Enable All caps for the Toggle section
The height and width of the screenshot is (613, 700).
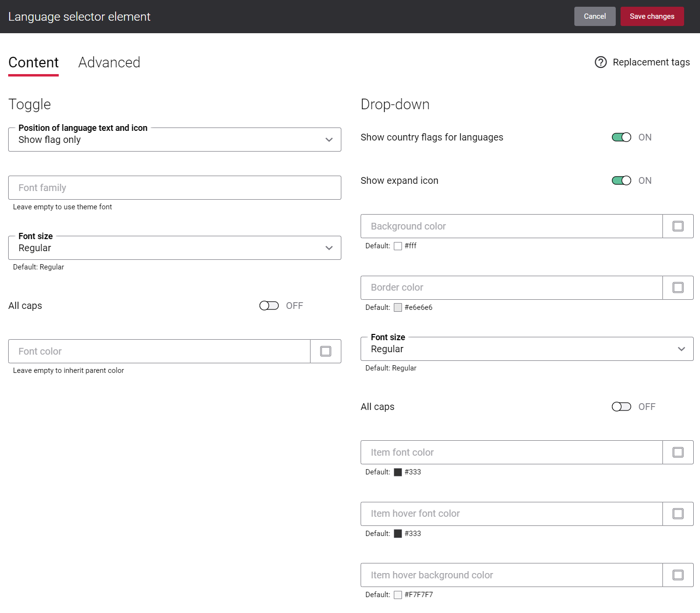[268, 306]
